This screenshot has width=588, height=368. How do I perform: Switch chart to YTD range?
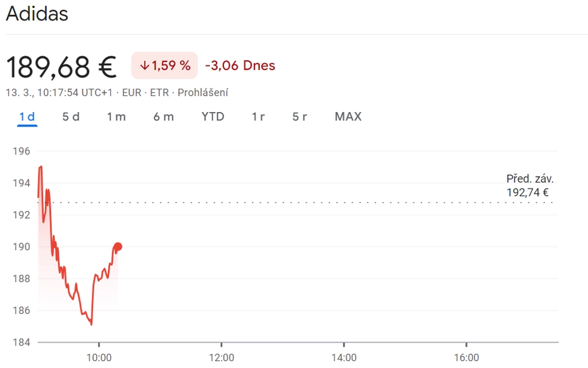(x=212, y=117)
